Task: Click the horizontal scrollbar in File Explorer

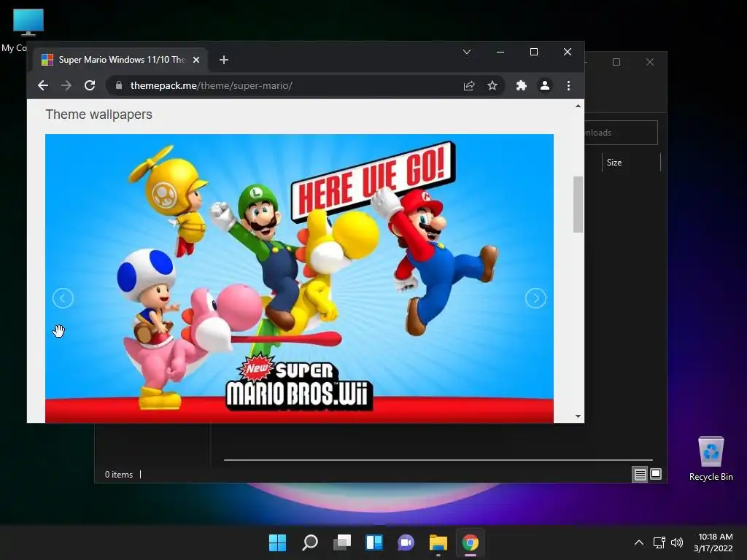Action: click(438, 460)
